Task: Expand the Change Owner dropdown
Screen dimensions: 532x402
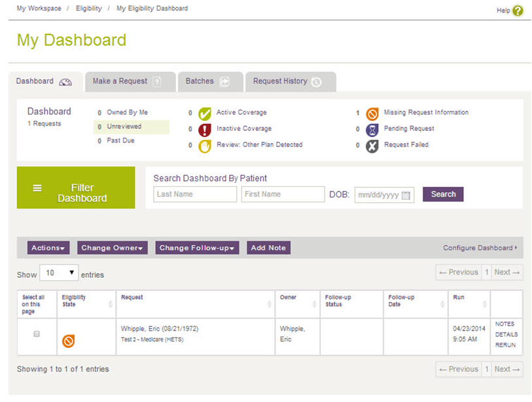Action: point(113,248)
